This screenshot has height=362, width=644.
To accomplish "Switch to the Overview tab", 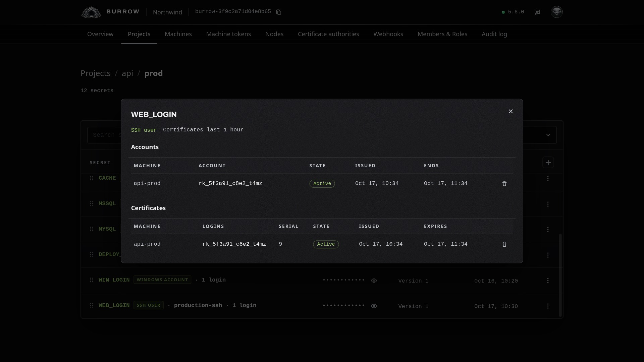I will [100, 34].
